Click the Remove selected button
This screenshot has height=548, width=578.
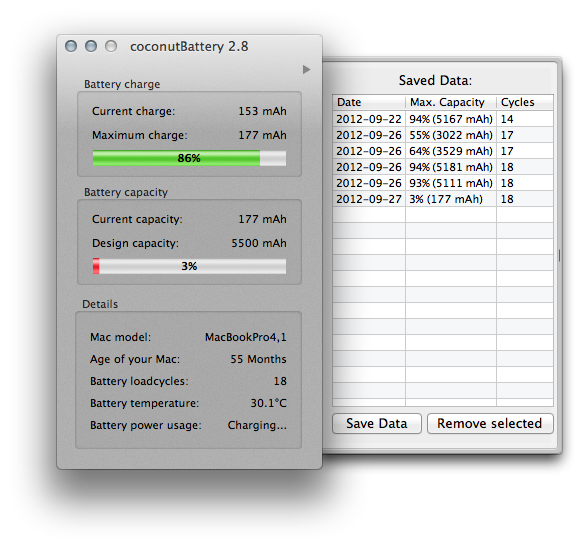click(490, 423)
